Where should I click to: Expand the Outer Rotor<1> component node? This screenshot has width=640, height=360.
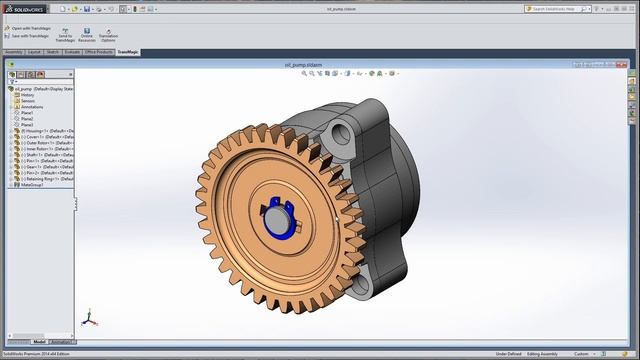point(11,143)
